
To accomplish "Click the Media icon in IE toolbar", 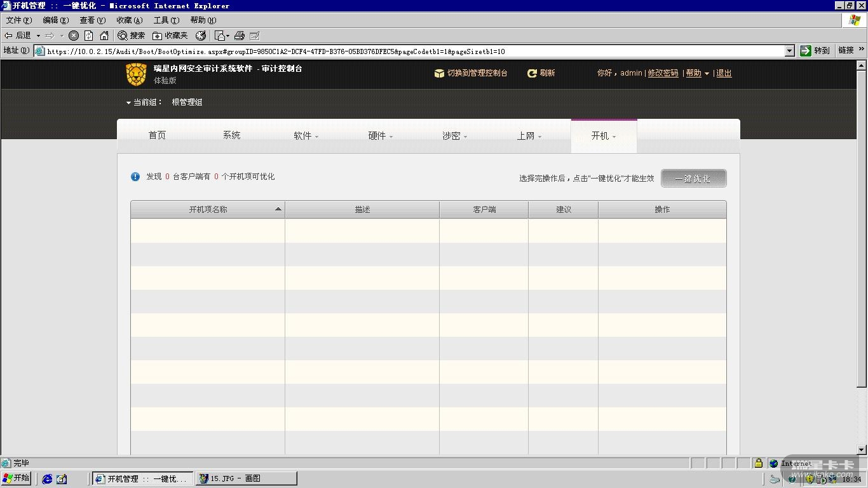I will [x=201, y=36].
